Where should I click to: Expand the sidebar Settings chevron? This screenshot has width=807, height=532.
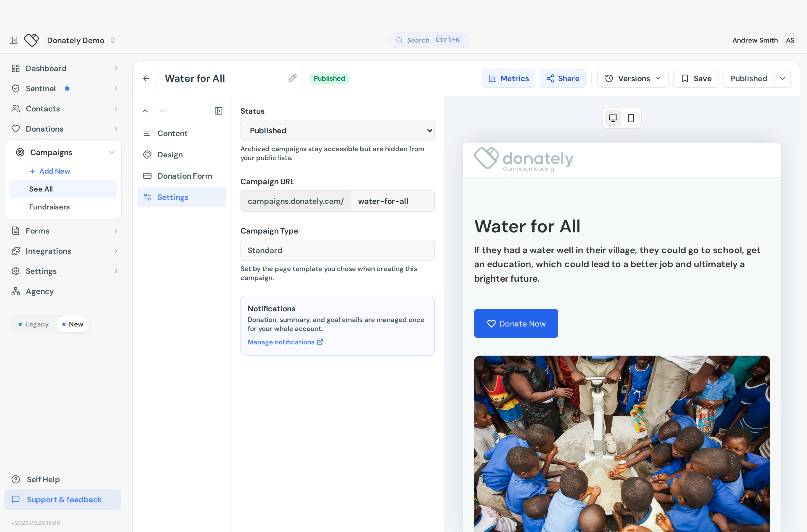[116, 271]
